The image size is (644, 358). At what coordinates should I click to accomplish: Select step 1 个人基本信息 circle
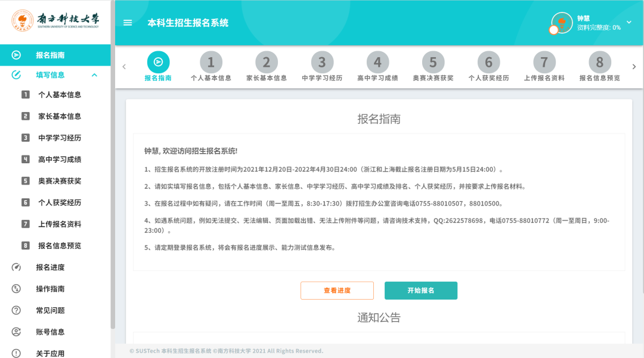210,63
